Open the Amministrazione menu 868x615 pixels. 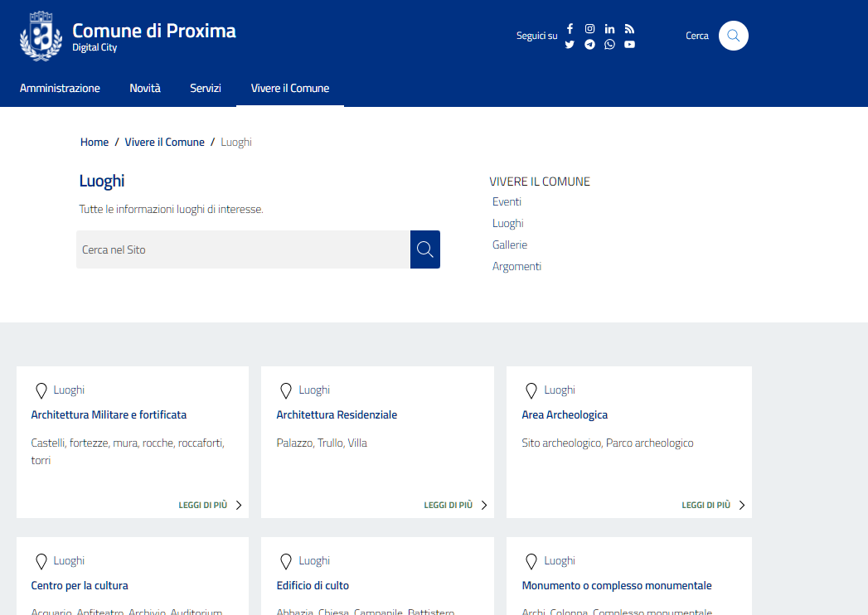click(x=60, y=89)
